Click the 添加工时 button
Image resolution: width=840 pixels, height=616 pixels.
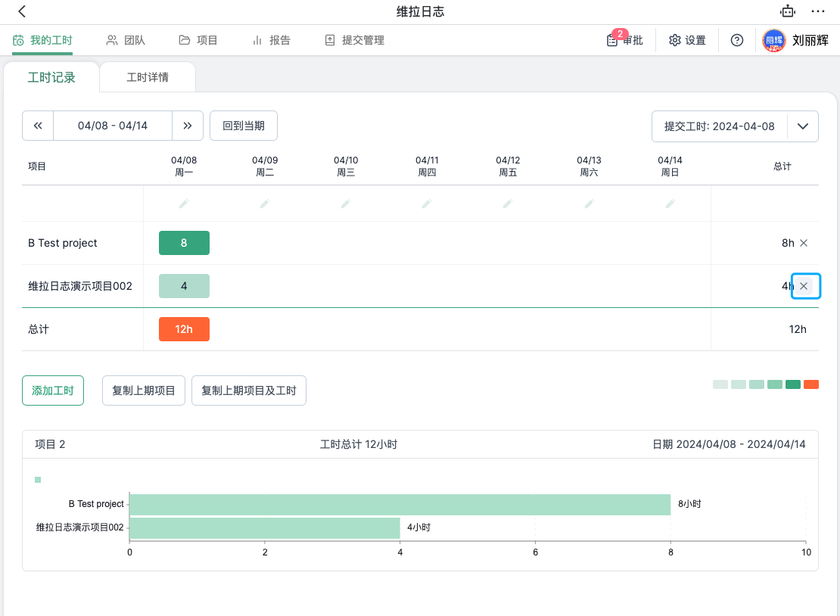pos(53,390)
